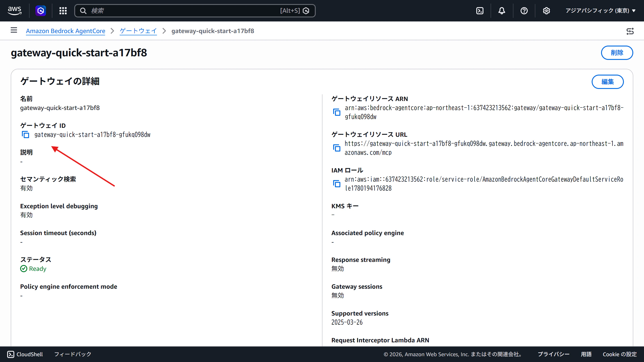
Task: Click the ゲートウェイの詳細 section heading
Action: point(60,81)
